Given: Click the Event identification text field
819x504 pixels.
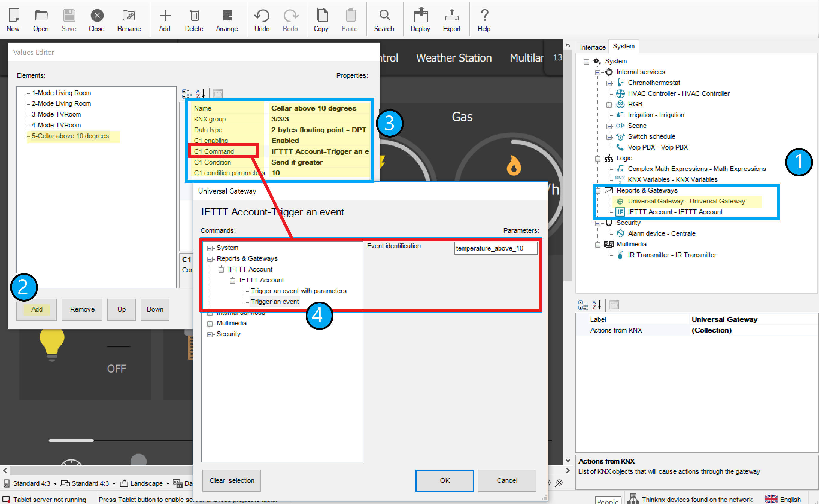Looking at the screenshot, I should [x=495, y=248].
